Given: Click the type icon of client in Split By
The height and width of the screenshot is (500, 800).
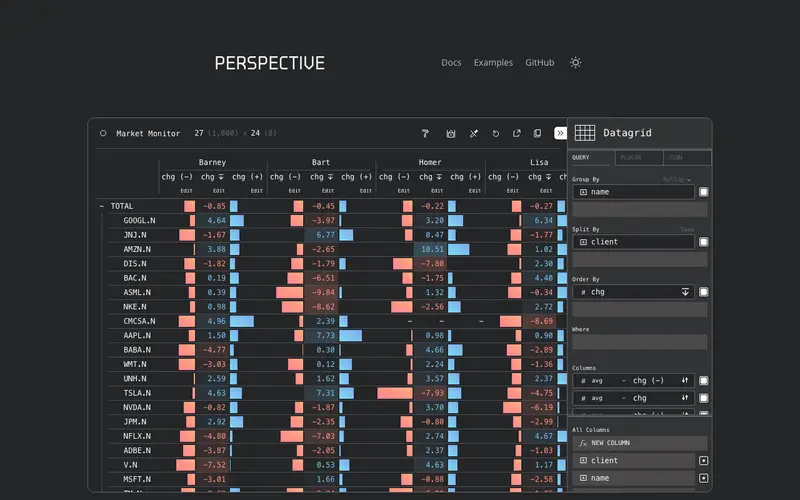Looking at the screenshot, I should [583, 242].
